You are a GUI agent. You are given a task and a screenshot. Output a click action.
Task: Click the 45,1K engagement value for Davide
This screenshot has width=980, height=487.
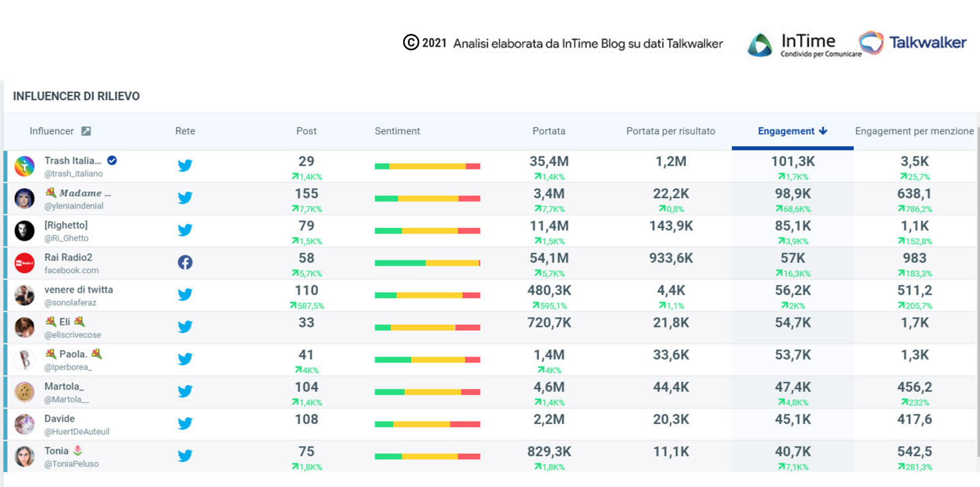(793, 420)
